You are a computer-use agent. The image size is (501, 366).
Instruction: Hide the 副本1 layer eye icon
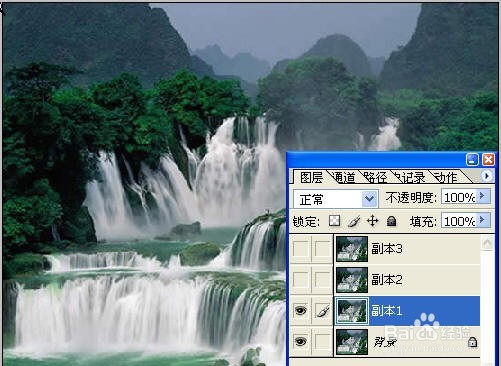[300, 311]
